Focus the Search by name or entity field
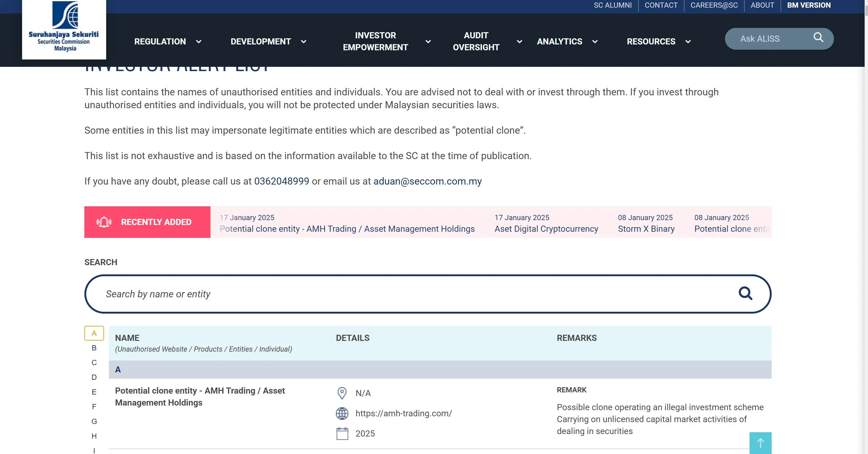Screen dimensions: 868x454 428,294
